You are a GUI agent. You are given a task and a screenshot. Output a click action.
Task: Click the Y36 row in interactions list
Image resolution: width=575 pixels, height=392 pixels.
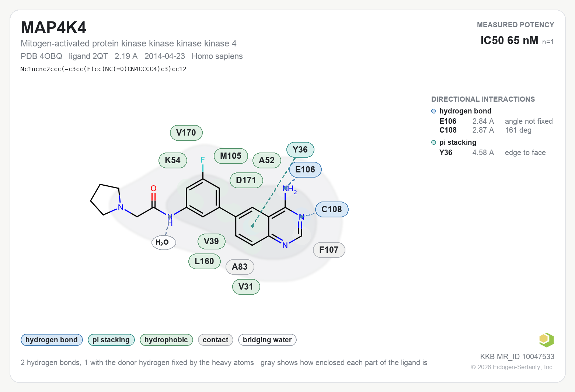coord(492,153)
